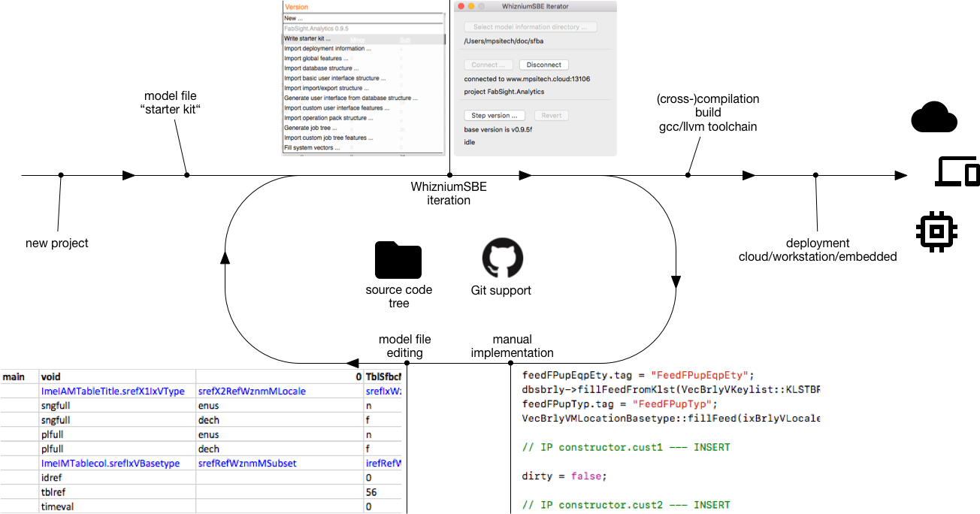Screen dimensions: 980x514
Task: Click the idle status text
Action: coord(470,142)
